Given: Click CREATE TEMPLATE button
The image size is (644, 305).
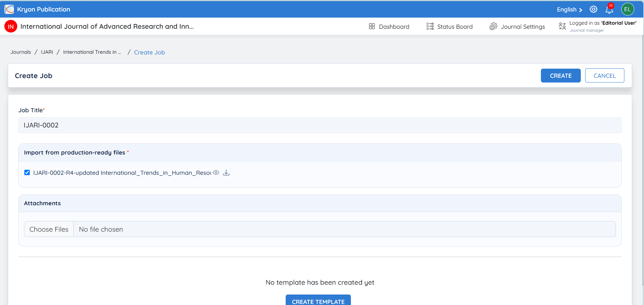Looking at the screenshot, I should pyautogui.click(x=318, y=300).
